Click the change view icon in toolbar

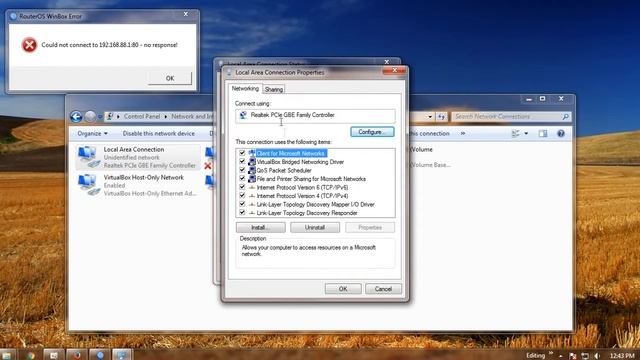coord(516,133)
